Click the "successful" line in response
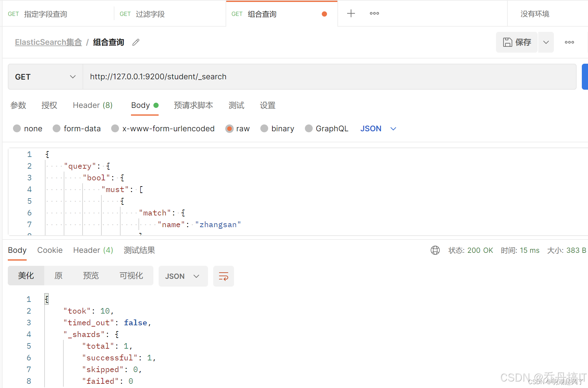This screenshot has height=388, width=588. pyautogui.click(x=119, y=358)
